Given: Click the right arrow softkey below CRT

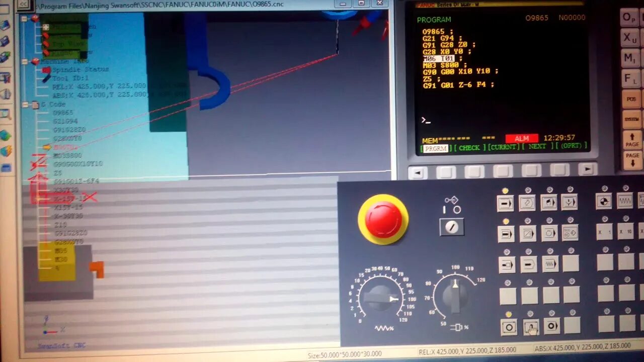Looking at the screenshot, I should tap(587, 169).
